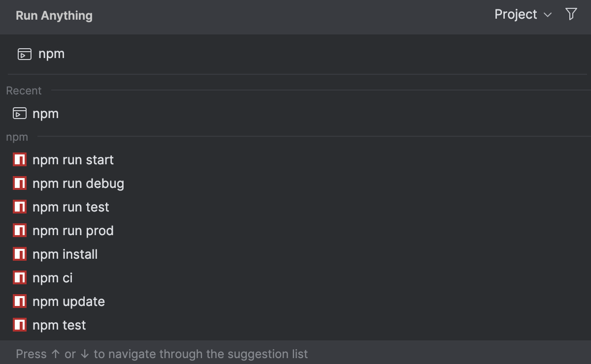Collapse the Recent section divider
591x364 pixels.
coord(24,91)
